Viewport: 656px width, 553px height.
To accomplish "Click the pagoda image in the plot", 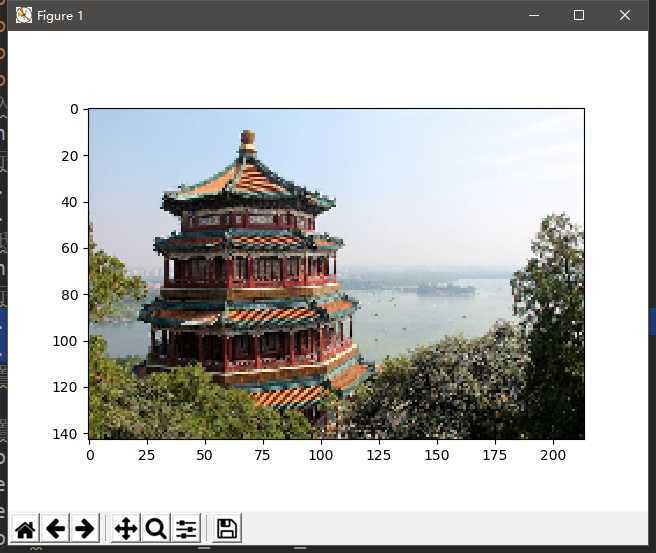I will point(336,274).
